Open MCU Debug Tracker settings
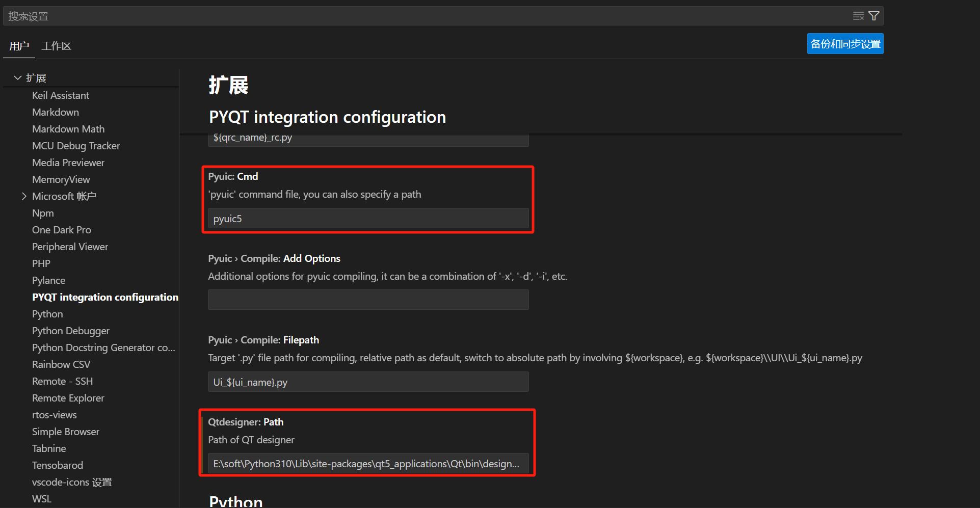This screenshot has height=508, width=980. tap(76, 146)
